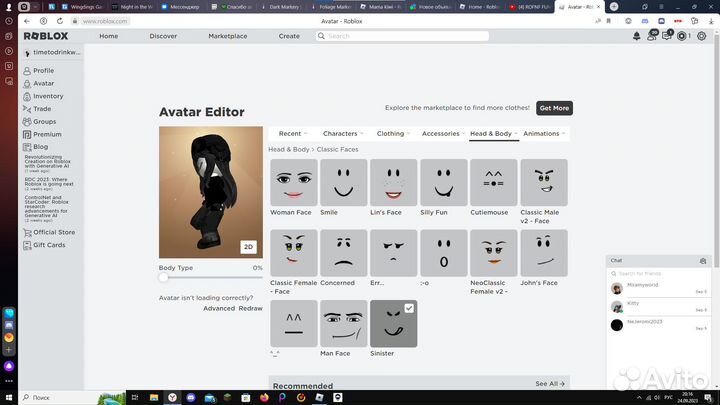Open Marketplace in the top navigation

[227, 36]
